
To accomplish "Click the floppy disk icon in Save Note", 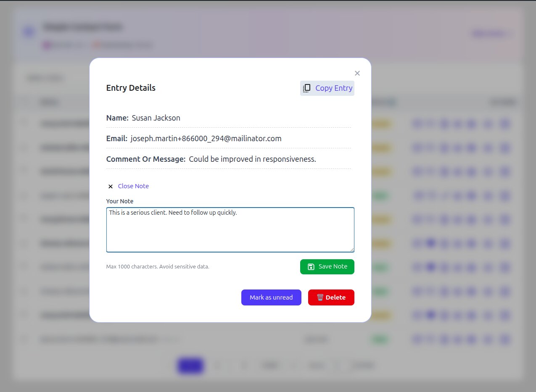I will pos(311,267).
